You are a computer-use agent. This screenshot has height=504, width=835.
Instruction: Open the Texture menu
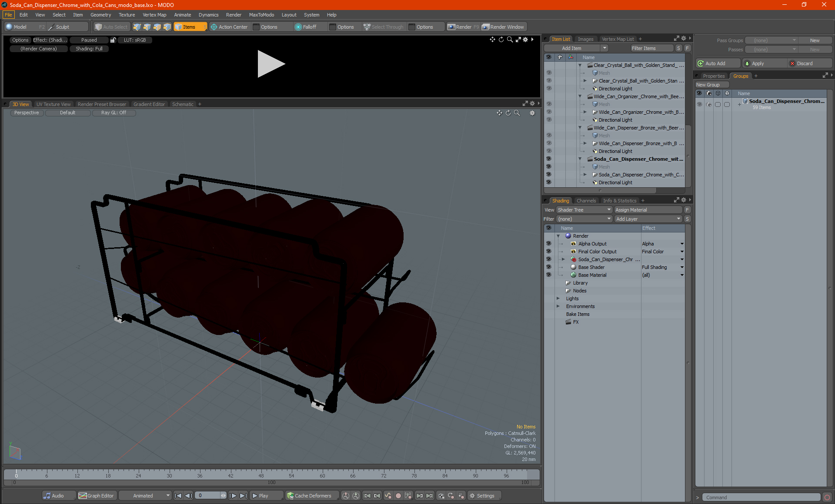coord(127,15)
